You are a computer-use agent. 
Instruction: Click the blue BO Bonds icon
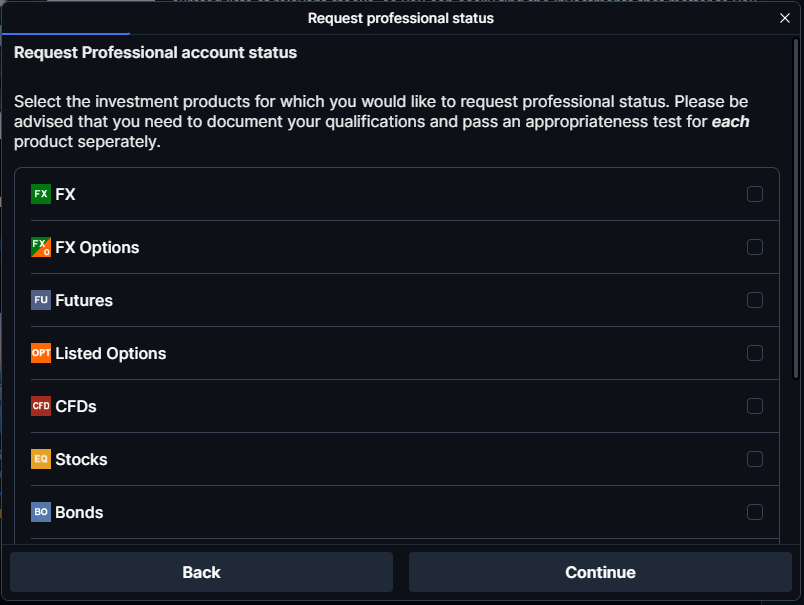click(x=41, y=512)
